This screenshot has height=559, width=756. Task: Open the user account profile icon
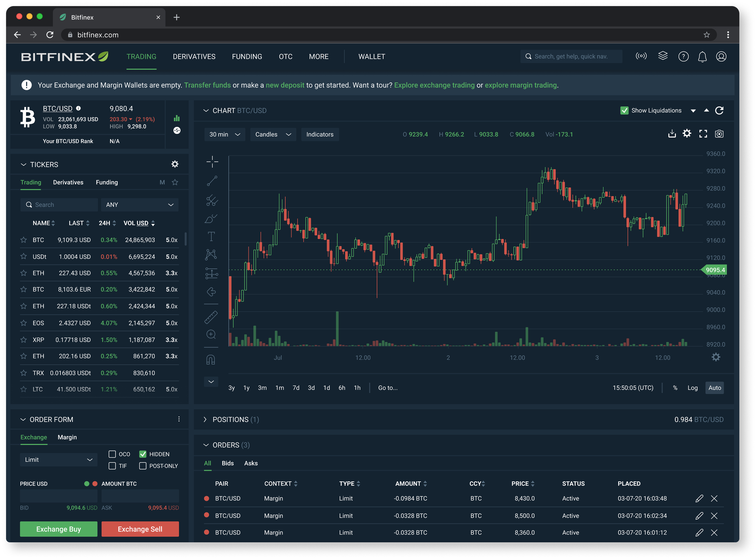coord(721,57)
